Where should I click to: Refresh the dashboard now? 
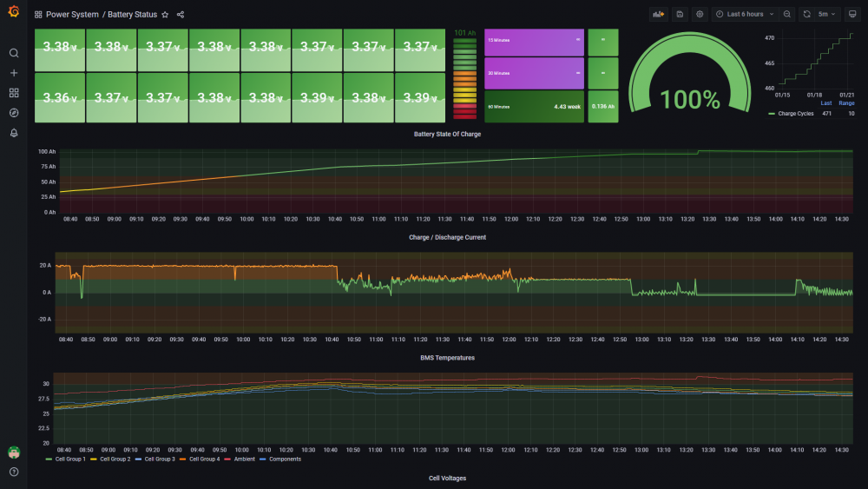(x=806, y=15)
